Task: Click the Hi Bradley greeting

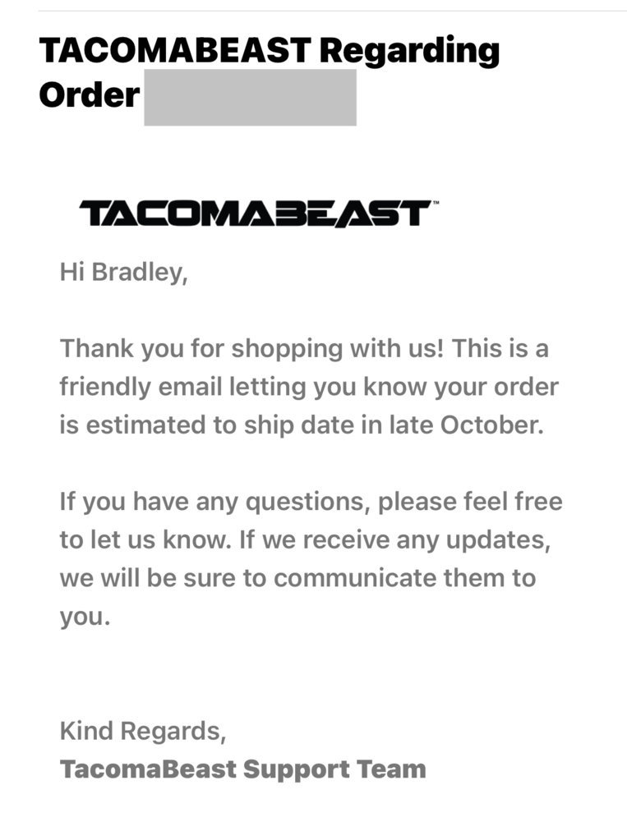Action: click(124, 272)
